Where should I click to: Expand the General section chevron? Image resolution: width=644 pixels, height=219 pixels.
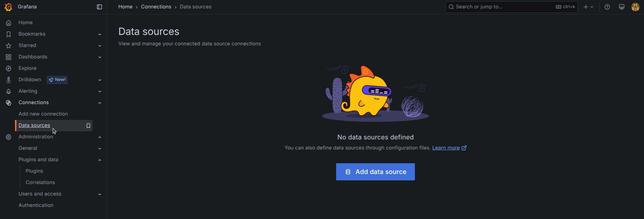click(x=100, y=148)
